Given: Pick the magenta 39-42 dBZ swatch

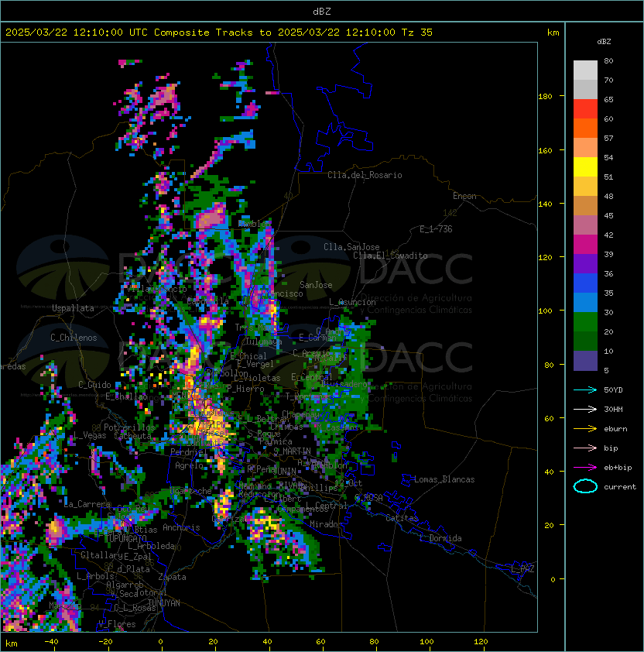Looking at the screenshot, I should 585,244.
